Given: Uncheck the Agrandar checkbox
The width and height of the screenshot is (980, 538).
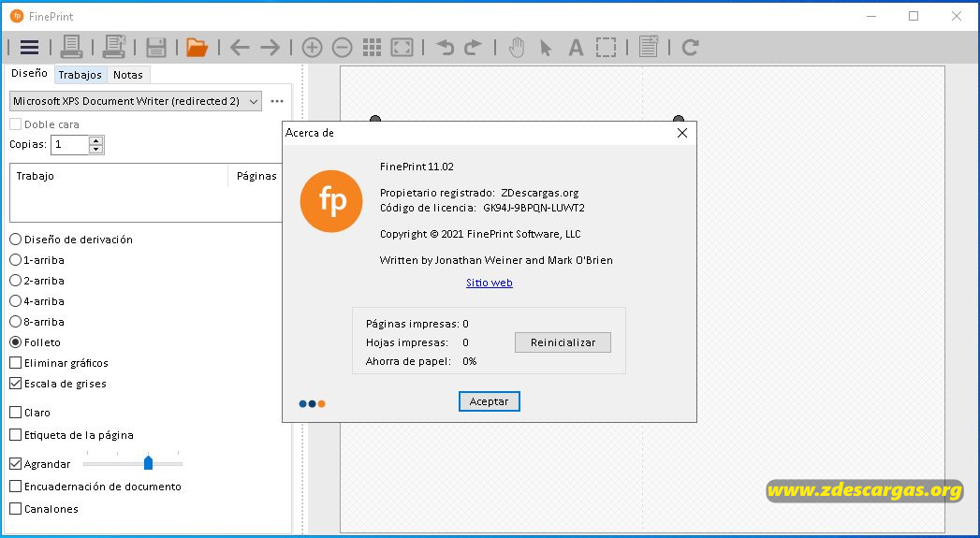Looking at the screenshot, I should pos(16,464).
